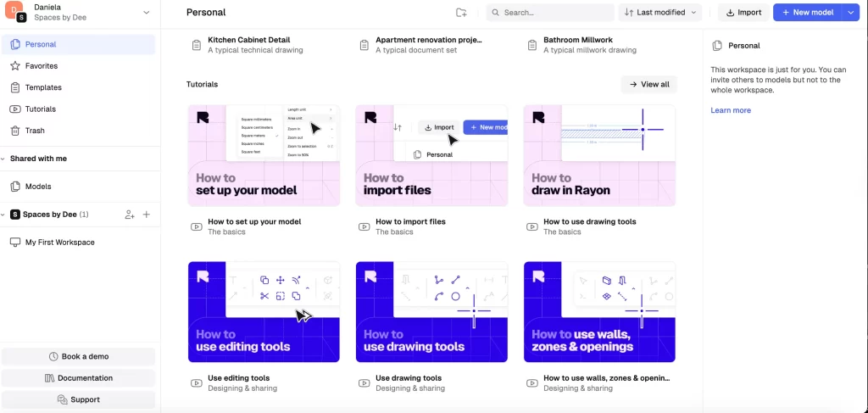Click the new folder icon in header
The image size is (868, 413).
pyautogui.click(x=461, y=13)
